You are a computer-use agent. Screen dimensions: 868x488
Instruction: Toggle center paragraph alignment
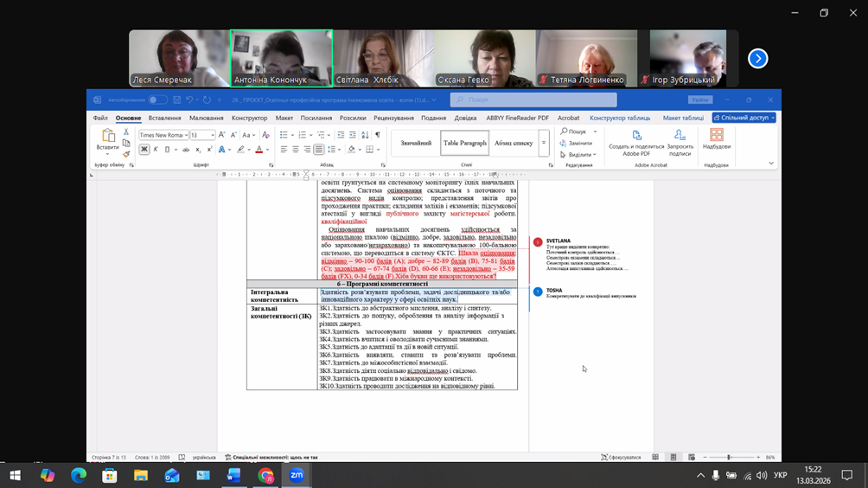(296, 150)
